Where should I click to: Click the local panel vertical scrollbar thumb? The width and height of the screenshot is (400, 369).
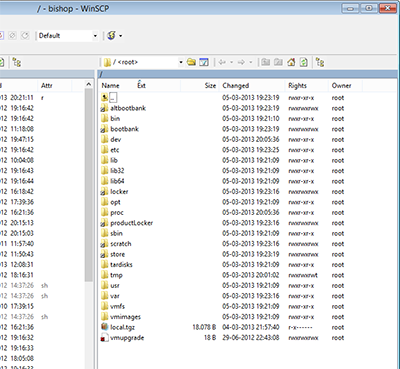(88, 185)
